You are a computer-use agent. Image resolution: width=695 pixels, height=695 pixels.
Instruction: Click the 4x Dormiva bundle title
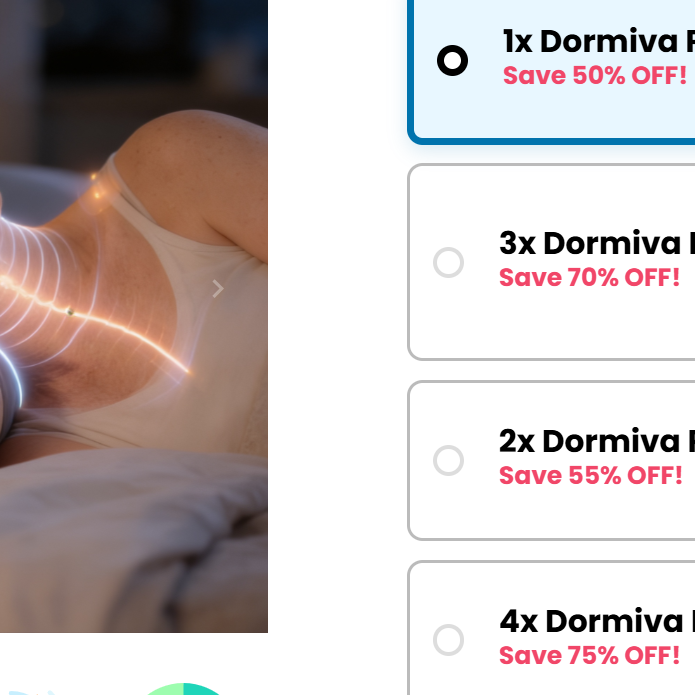coord(597,621)
